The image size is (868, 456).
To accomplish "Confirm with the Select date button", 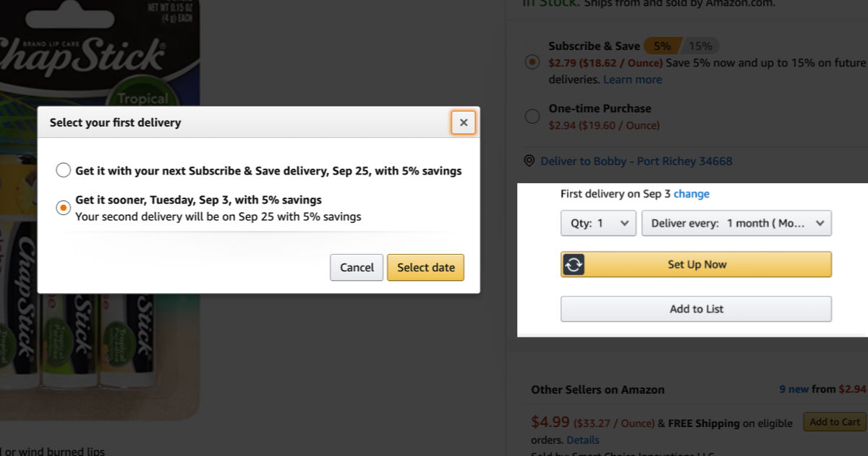I will pos(425,267).
